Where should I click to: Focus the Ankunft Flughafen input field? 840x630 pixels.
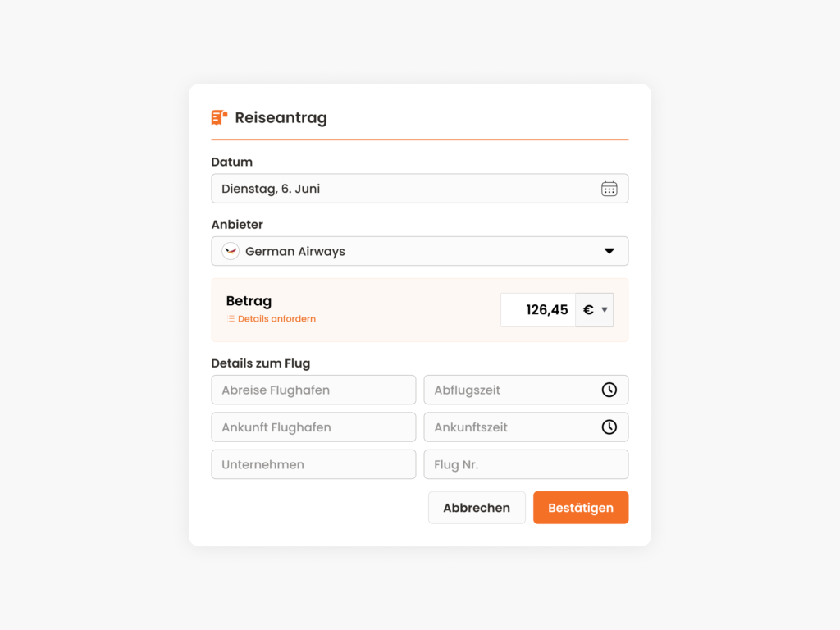pyautogui.click(x=313, y=427)
